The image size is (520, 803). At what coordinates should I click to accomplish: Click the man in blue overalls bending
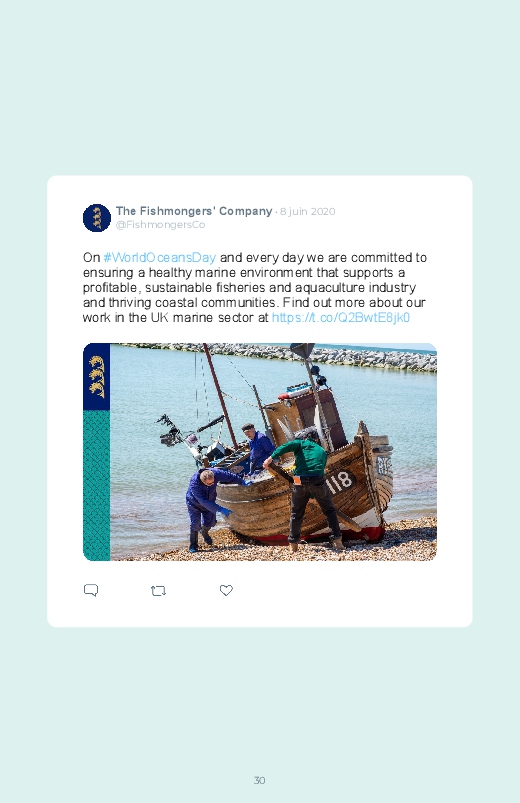click(210, 507)
